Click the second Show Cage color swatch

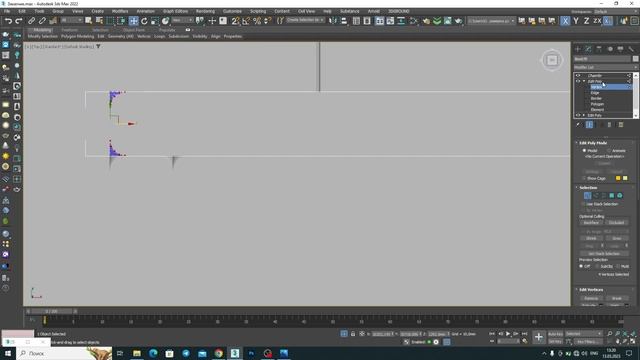625,178
